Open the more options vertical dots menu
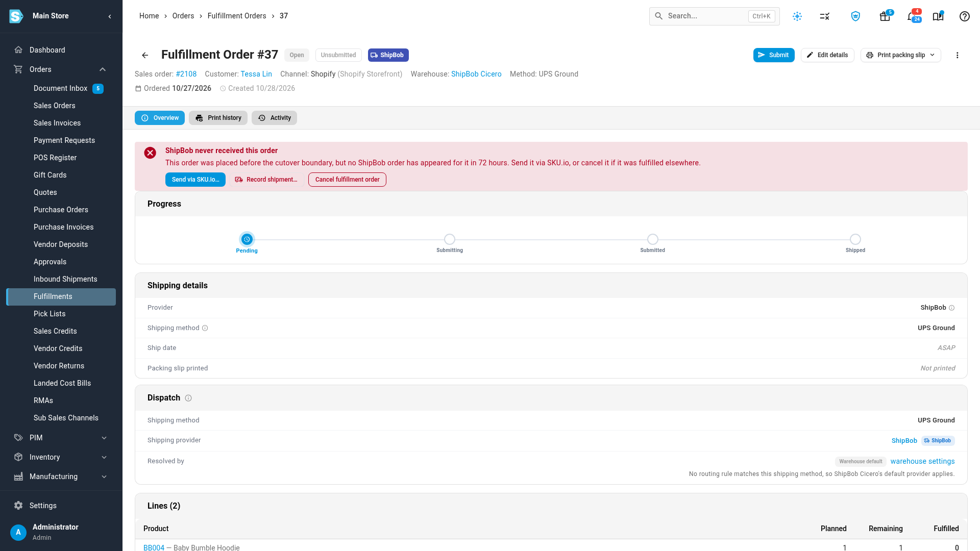The height and width of the screenshot is (551, 980). click(x=958, y=55)
